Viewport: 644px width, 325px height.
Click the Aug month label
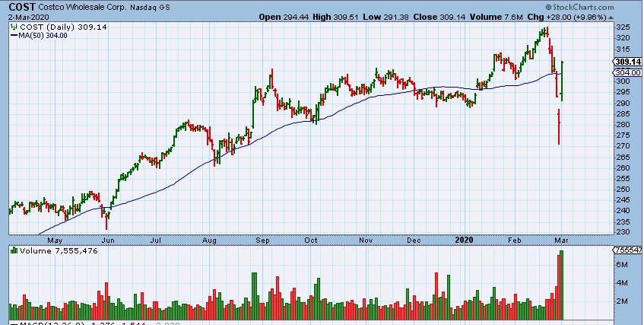tap(210, 241)
